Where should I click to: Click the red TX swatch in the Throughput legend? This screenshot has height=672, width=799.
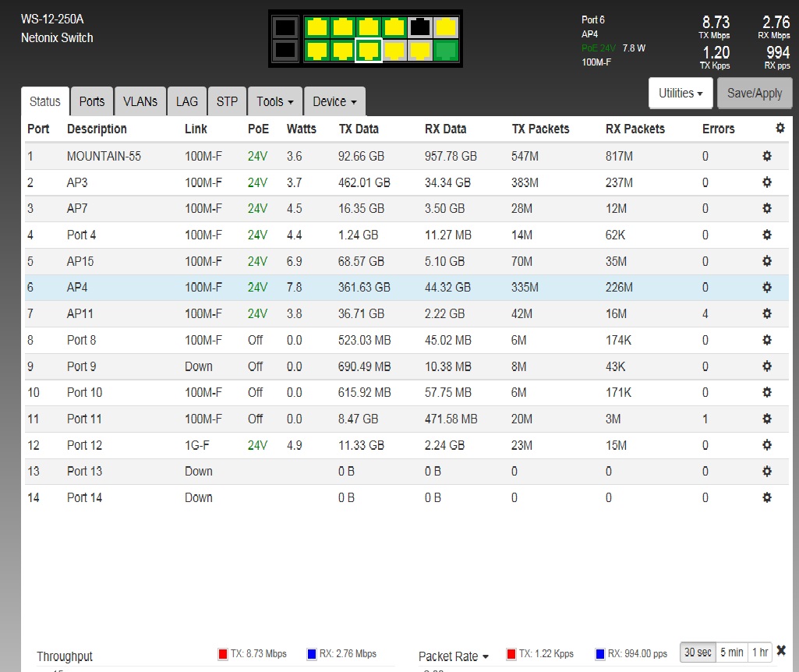click(x=223, y=653)
